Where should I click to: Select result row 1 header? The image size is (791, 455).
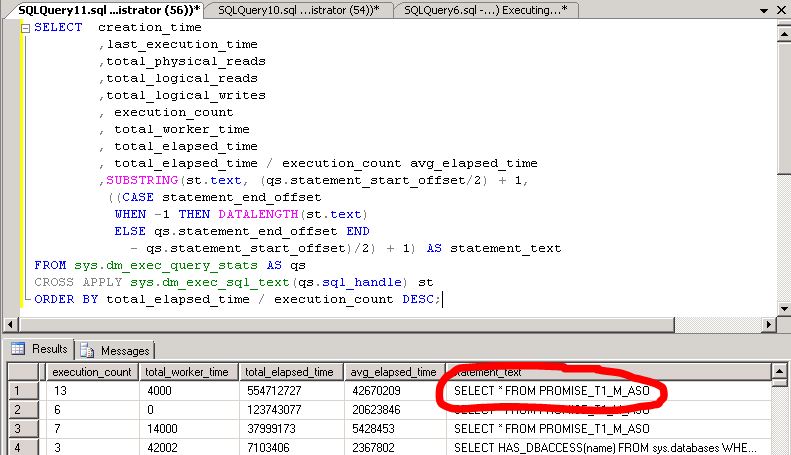(x=23, y=390)
